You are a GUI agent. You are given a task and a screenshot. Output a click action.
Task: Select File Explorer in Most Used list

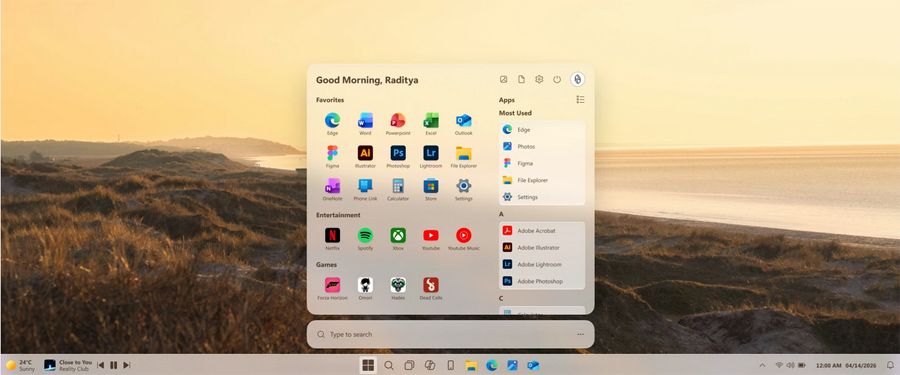(542, 180)
